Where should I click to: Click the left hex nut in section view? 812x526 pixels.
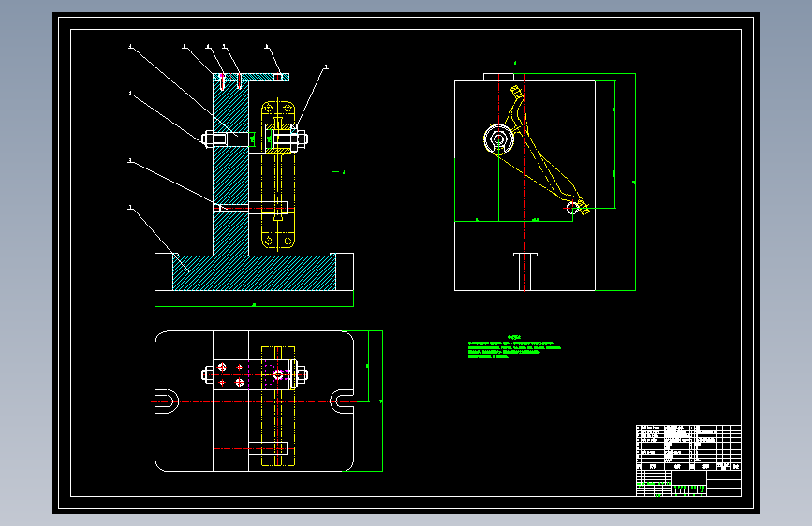[207, 139]
